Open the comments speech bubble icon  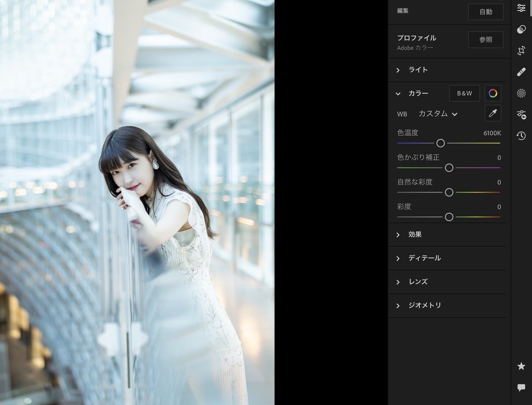click(x=521, y=388)
